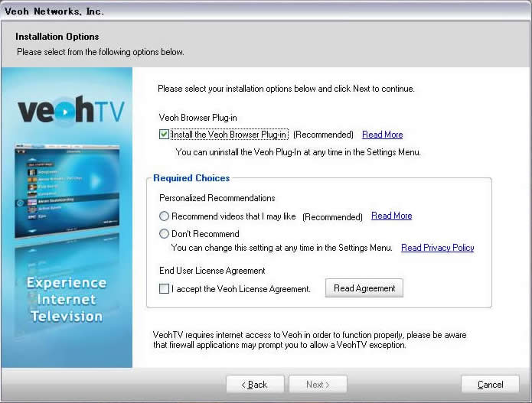Screen dimensions: 532x403
Task: Click the Veoh Browser Plug-in section label
Action: (197, 118)
